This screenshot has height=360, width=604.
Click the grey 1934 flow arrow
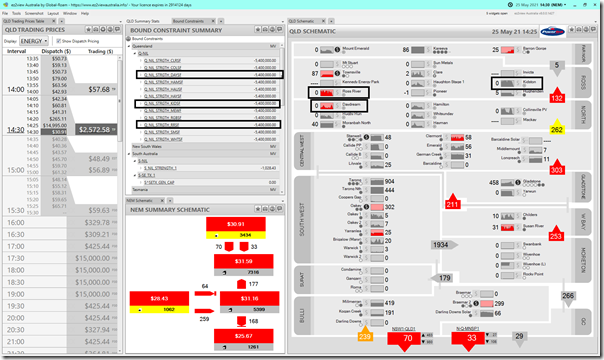pos(444,245)
